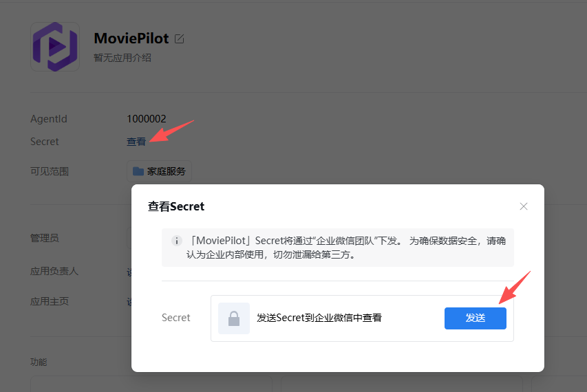Click the 查看Secret dialog title
The image size is (587, 392).
176,206
